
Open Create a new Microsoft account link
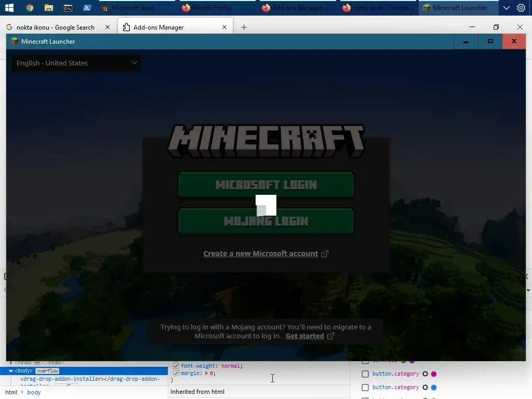261,254
